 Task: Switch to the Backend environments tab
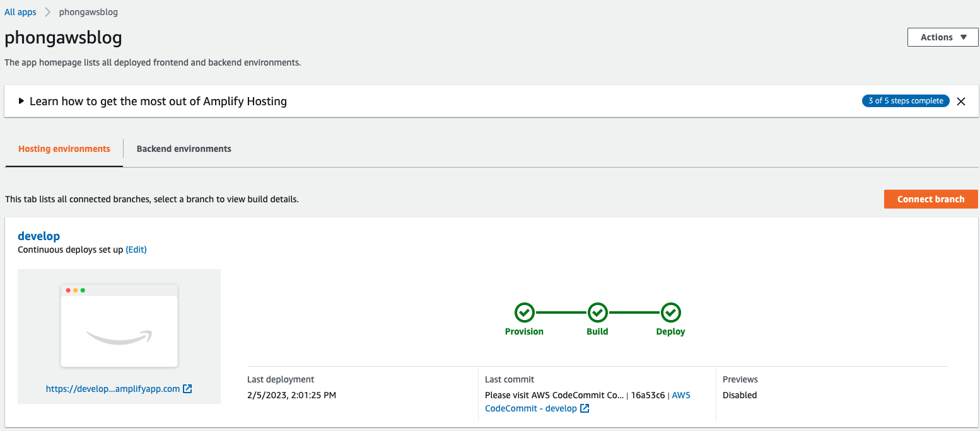click(184, 149)
